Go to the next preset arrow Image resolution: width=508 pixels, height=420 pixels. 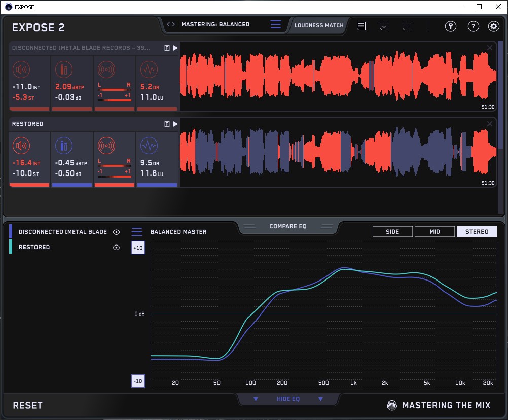click(173, 24)
